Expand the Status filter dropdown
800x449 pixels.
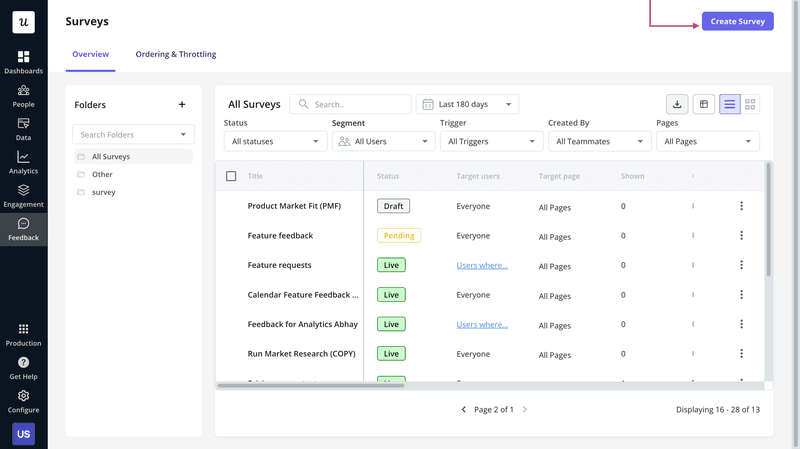[275, 142]
